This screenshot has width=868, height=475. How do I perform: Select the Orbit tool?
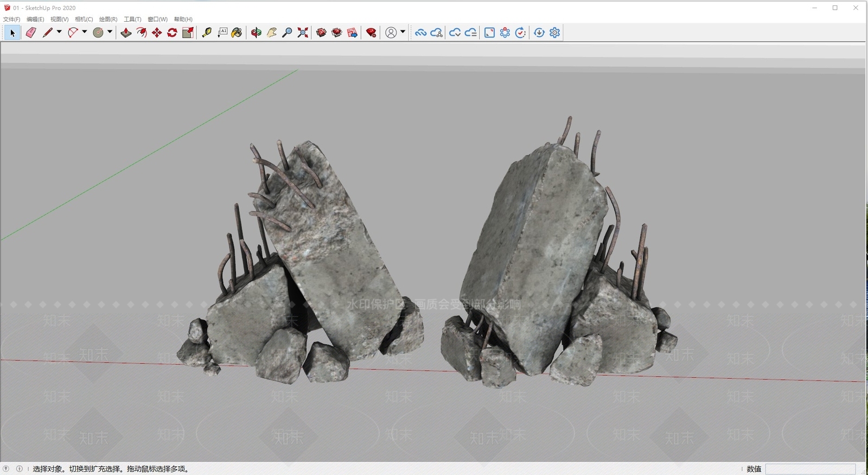(256, 33)
